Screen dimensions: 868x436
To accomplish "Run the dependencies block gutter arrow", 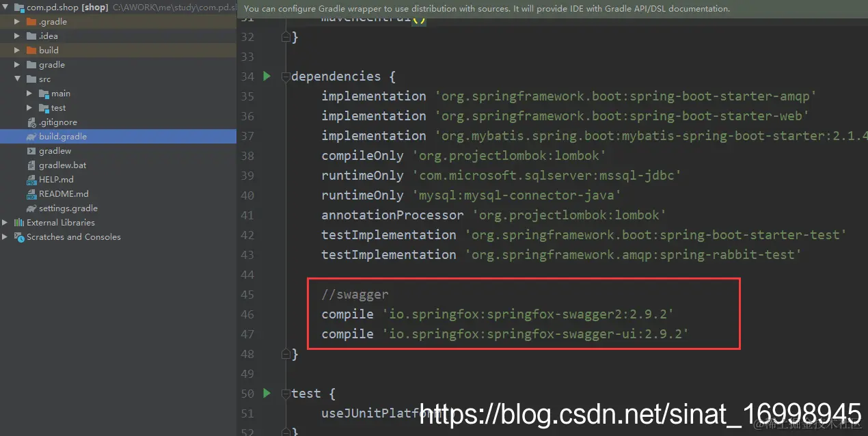I will [267, 76].
